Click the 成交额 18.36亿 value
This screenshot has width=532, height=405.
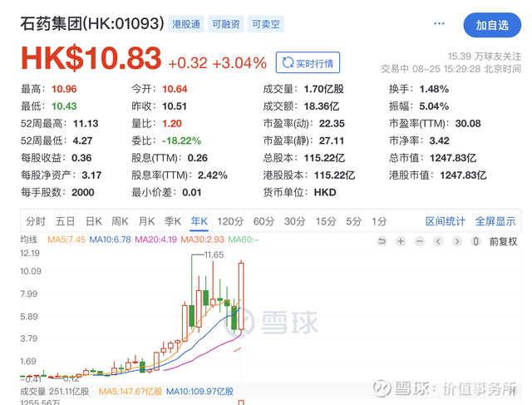[322, 106]
